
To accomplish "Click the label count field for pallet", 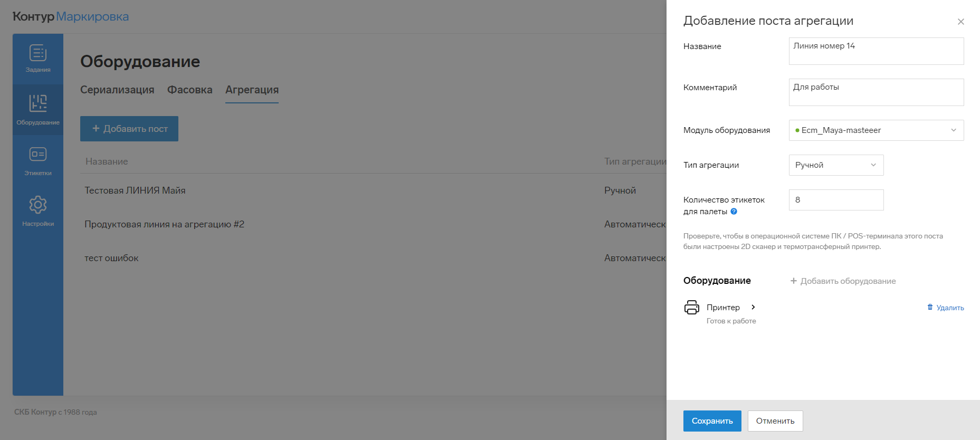I will (x=836, y=200).
